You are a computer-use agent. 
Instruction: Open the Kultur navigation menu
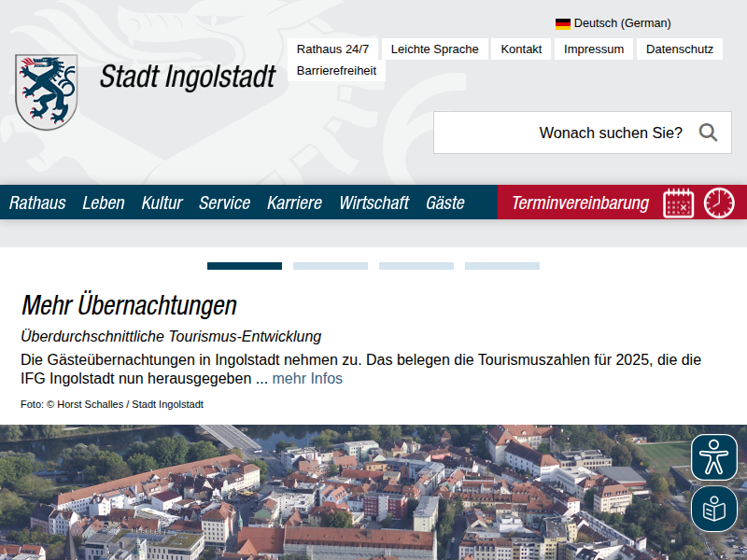pos(162,203)
